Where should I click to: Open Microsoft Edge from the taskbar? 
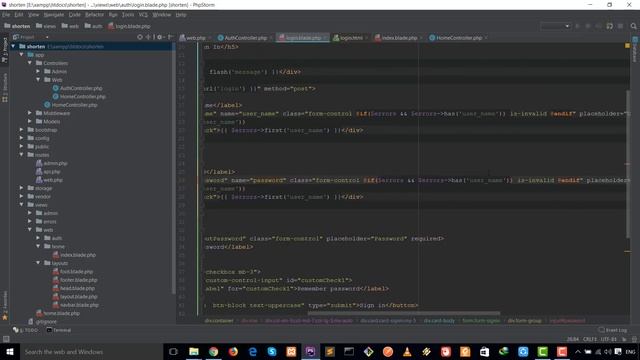253,351
